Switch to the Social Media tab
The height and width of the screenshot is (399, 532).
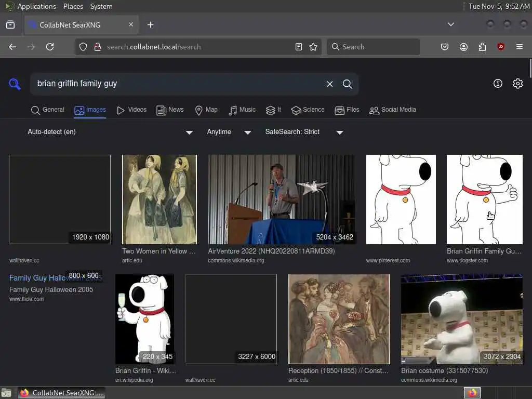point(393,110)
